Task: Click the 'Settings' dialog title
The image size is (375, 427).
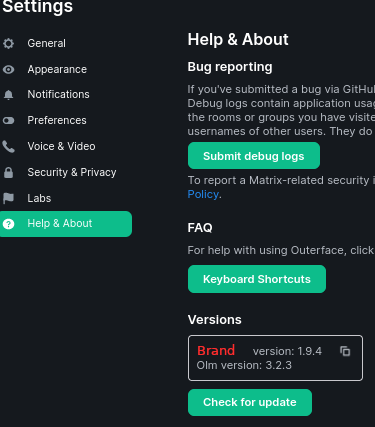Action: (x=38, y=7)
